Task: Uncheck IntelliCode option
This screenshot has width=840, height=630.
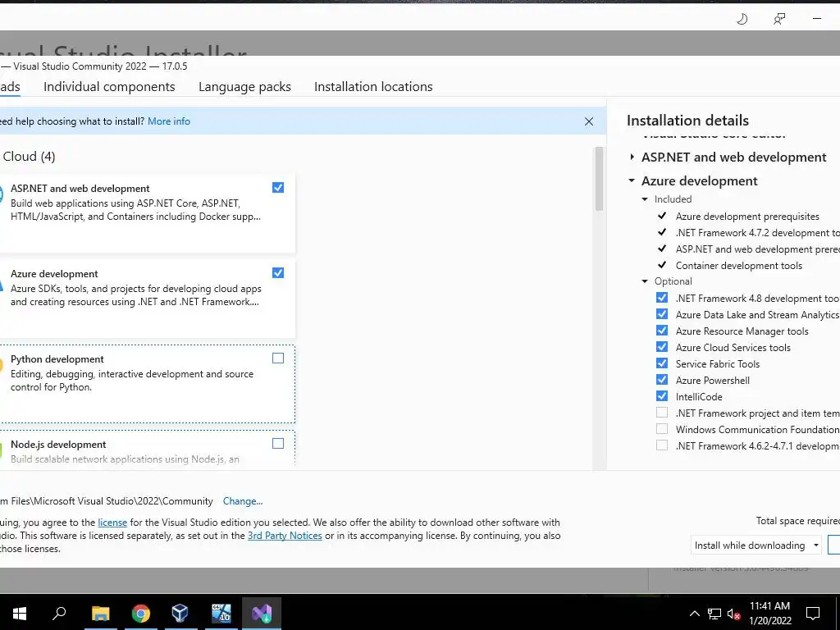Action: coord(662,396)
